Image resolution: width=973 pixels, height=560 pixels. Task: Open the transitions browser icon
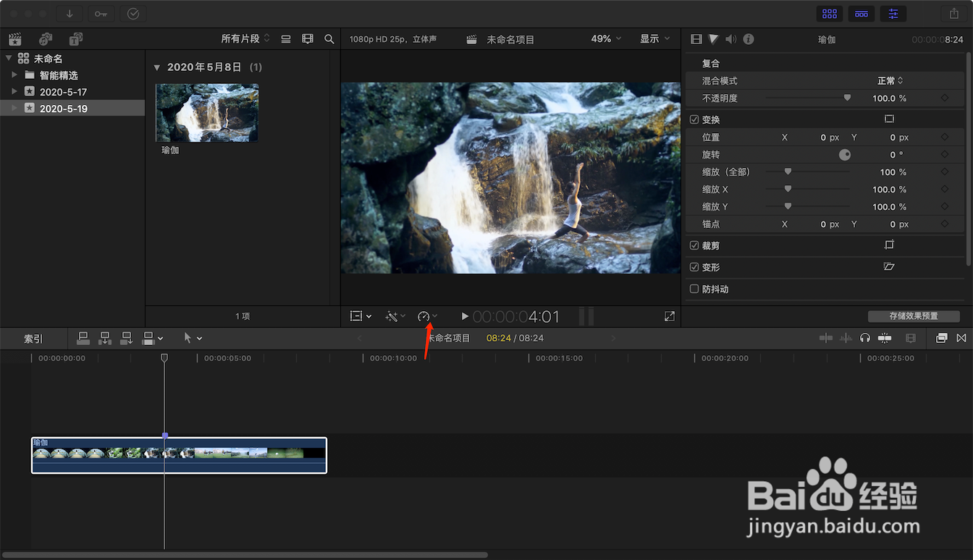961,338
